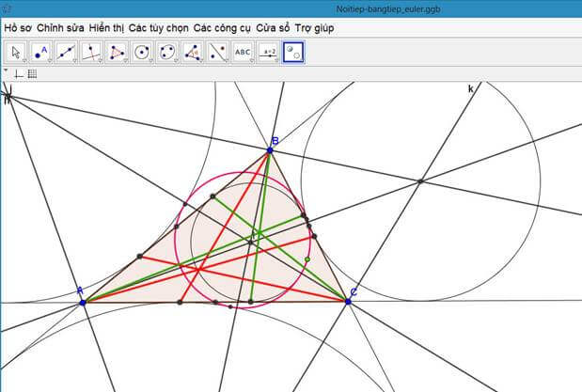This screenshot has width=582, height=392.
Task: Select Reflect about Line tool
Action: click(217, 53)
